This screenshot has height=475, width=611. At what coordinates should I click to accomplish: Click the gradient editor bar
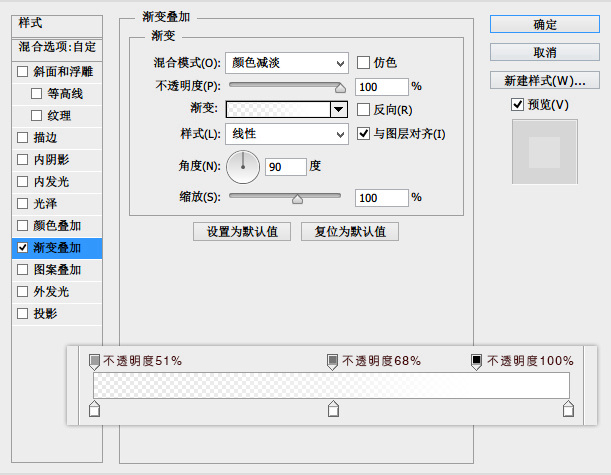click(331, 385)
